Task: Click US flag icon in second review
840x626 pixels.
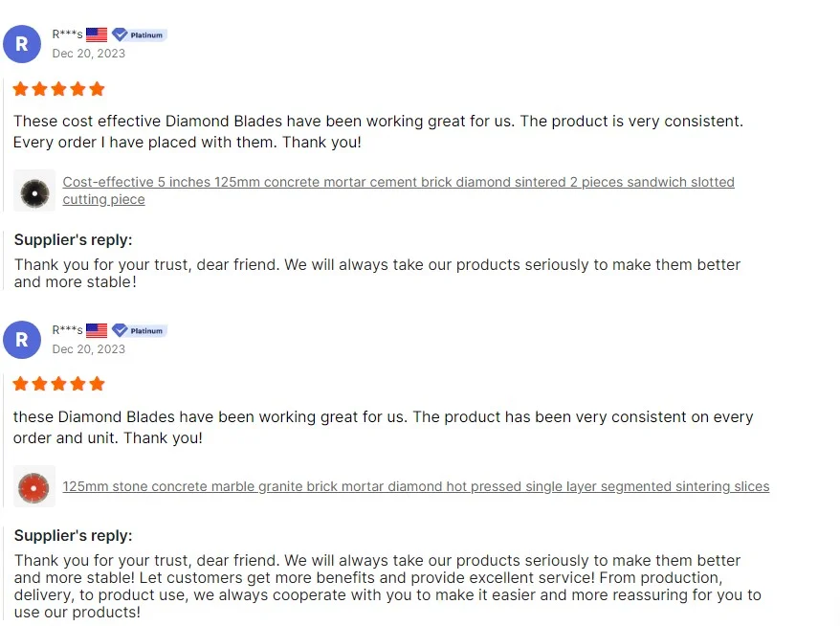Action: coord(97,330)
